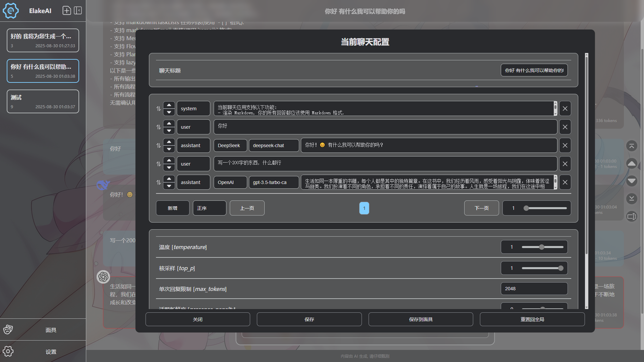Open the system role dropdown

(x=193, y=109)
